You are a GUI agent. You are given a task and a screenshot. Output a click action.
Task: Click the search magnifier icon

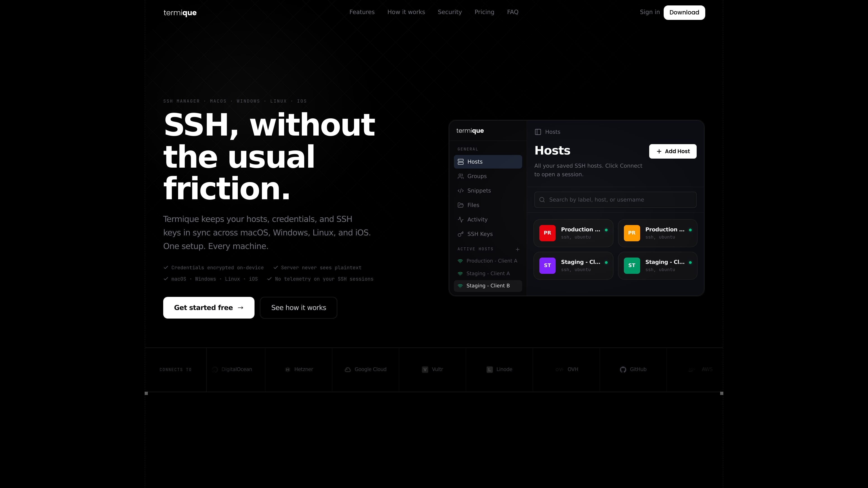(x=542, y=200)
